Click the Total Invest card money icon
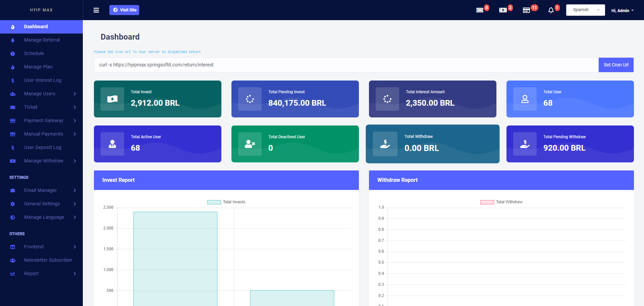 point(112,99)
